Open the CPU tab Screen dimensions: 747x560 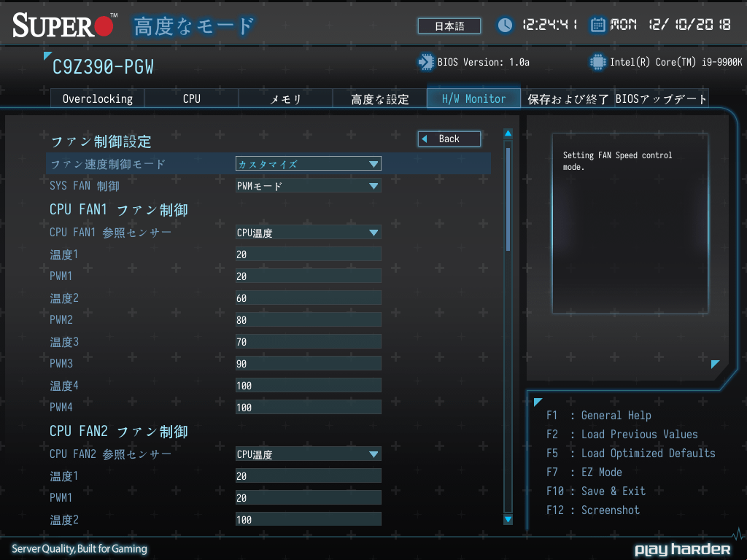pyautogui.click(x=192, y=98)
